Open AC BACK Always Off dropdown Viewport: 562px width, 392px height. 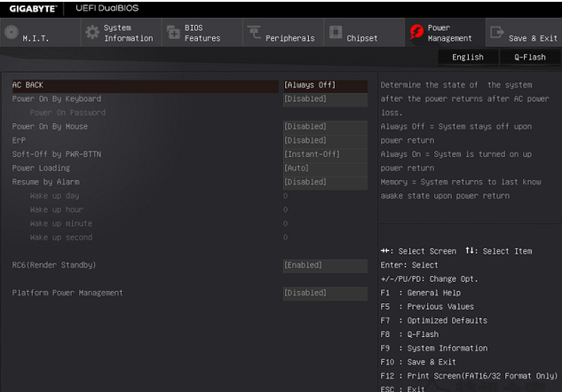pos(325,85)
